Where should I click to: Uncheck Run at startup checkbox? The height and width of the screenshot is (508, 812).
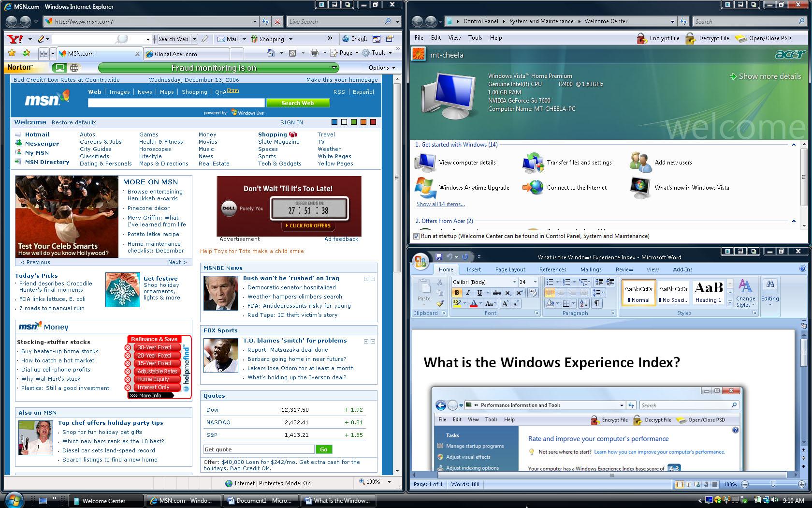tap(417, 236)
